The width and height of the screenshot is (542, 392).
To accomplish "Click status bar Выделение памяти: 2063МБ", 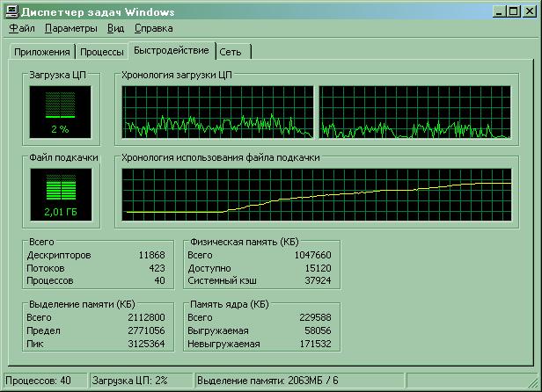I will click(x=267, y=381).
